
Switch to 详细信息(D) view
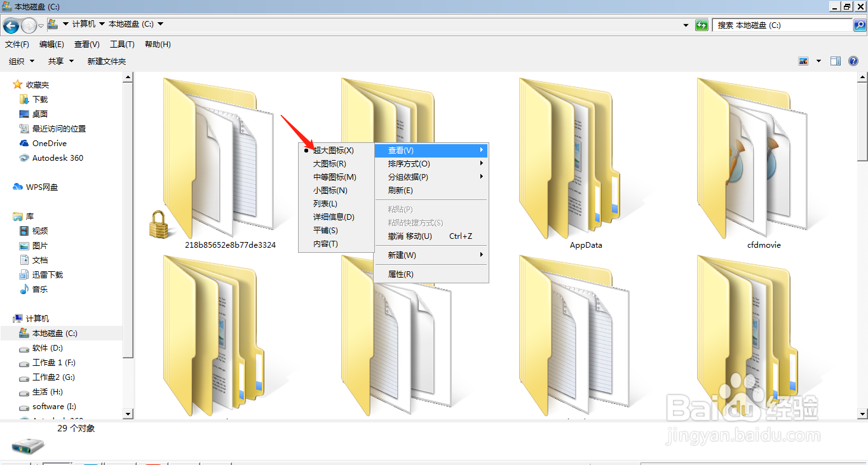[x=336, y=217]
